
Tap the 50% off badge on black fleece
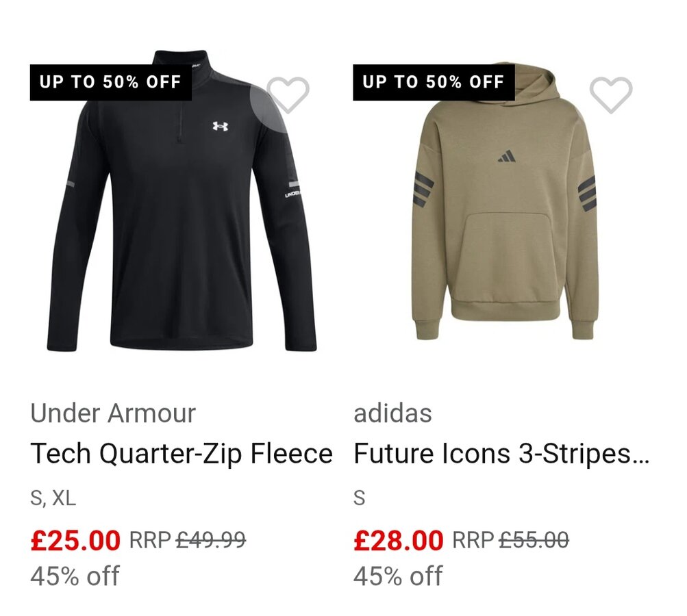tap(110, 83)
